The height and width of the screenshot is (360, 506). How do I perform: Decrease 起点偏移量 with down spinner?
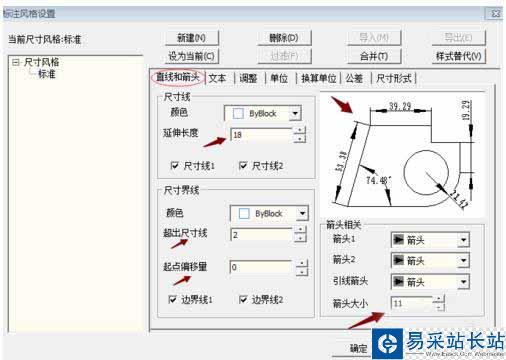(302, 272)
